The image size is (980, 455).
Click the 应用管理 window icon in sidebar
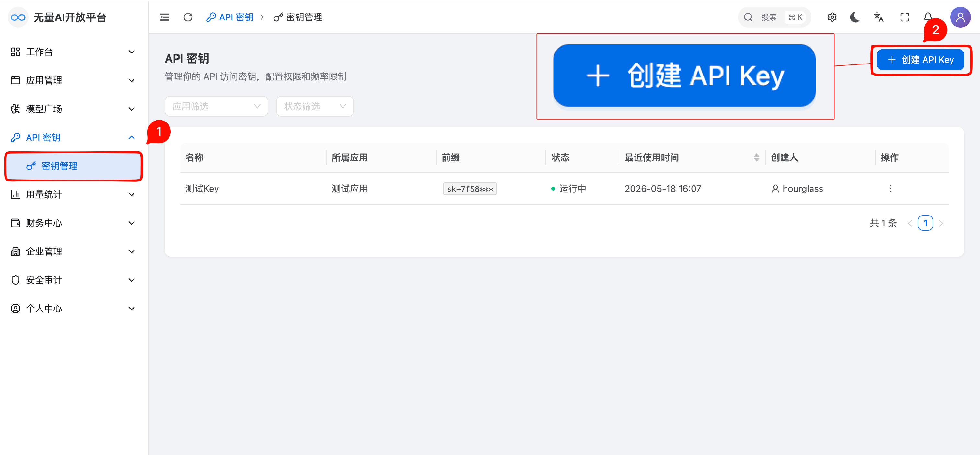pyautogui.click(x=15, y=80)
